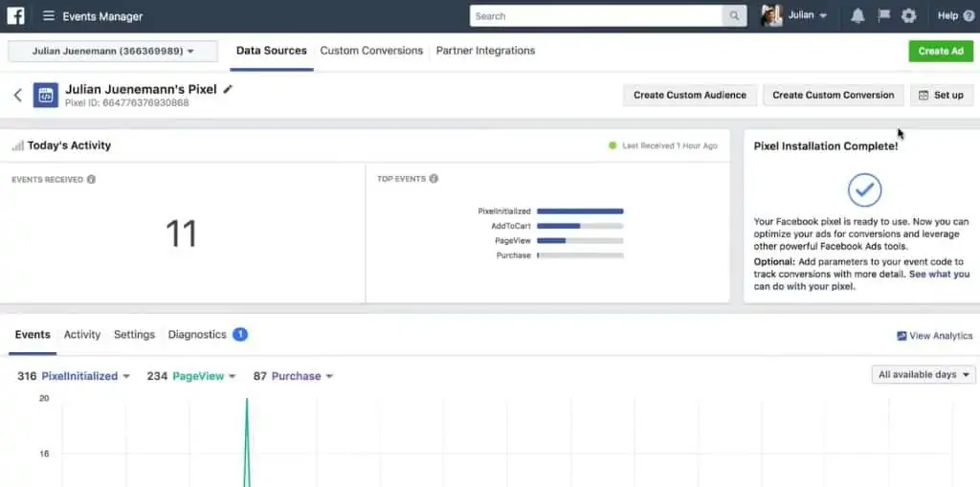Open the hamburger menu icon
980x487 pixels.
pos(48,15)
